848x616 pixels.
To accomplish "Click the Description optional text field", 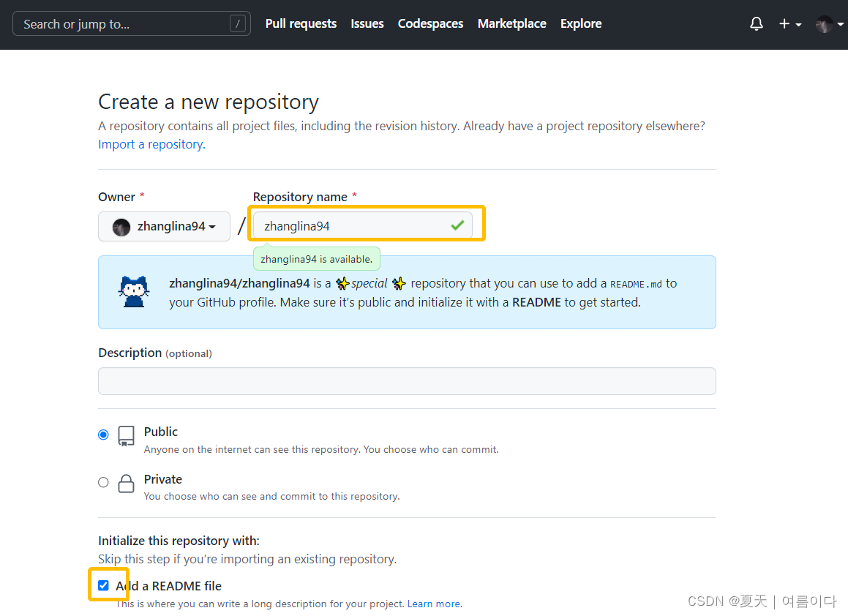I will click(407, 381).
